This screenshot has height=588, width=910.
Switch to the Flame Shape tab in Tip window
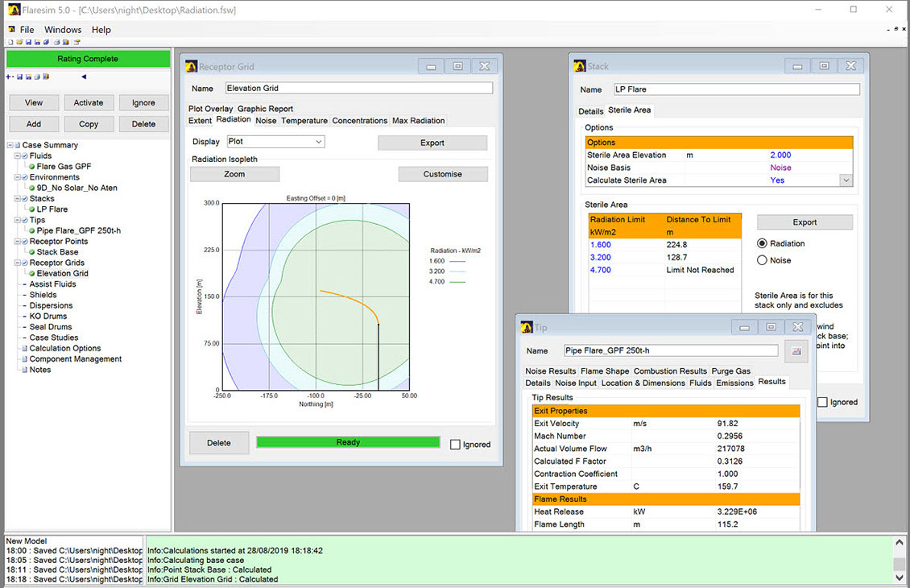click(605, 371)
